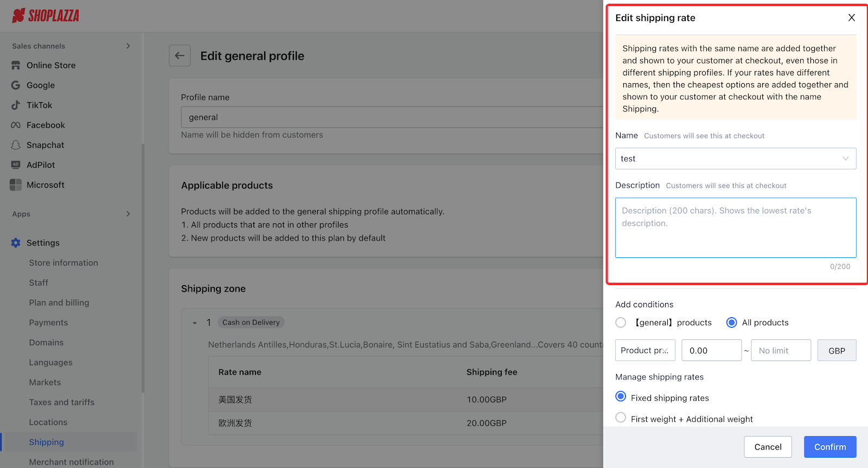The height and width of the screenshot is (468, 868).
Task: Choose the All products radio button
Action: [731, 322]
